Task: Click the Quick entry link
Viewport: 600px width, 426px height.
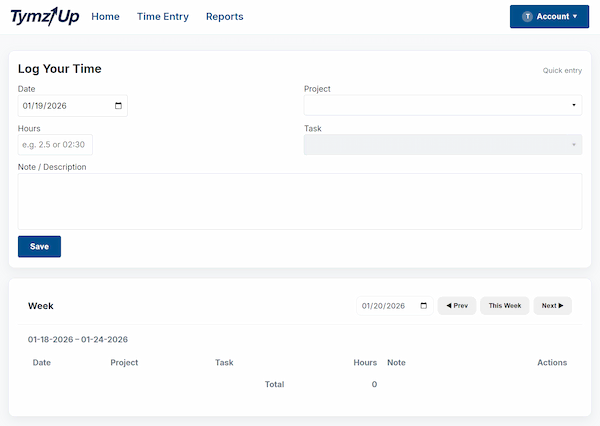Action: point(562,71)
